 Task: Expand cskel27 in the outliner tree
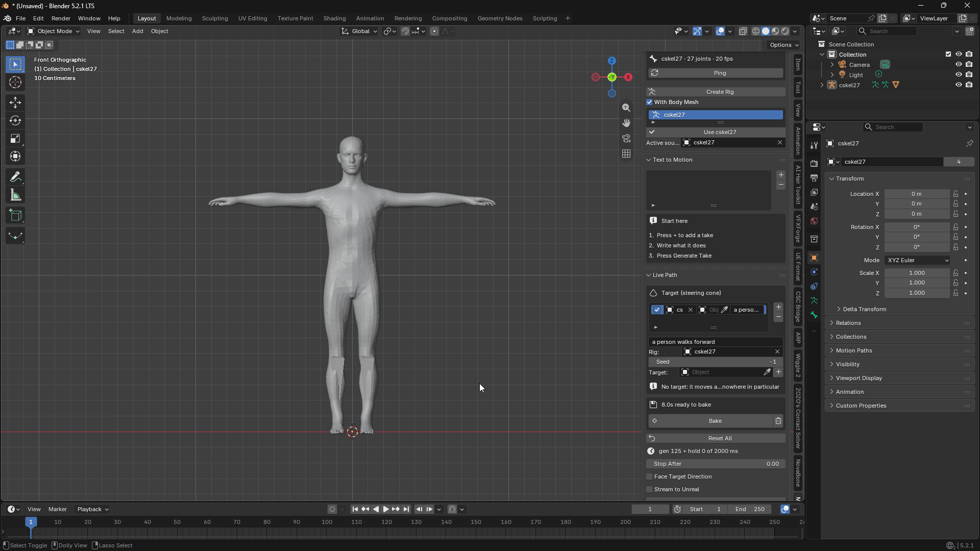(822, 85)
